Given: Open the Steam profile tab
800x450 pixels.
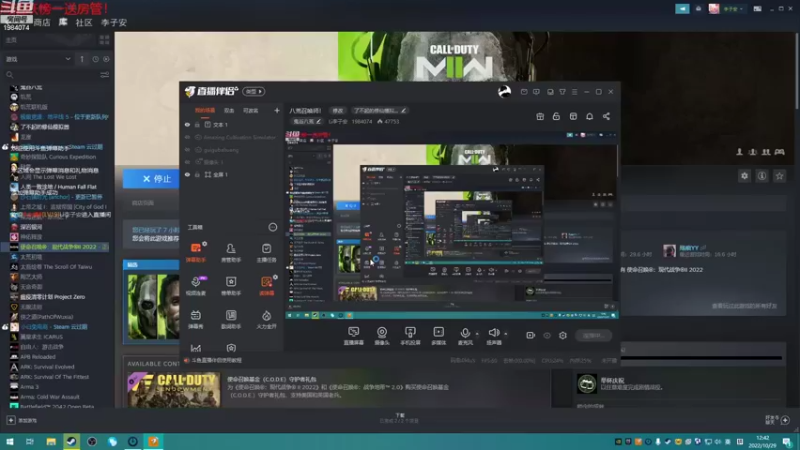Looking at the screenshot, I should 114,22.
